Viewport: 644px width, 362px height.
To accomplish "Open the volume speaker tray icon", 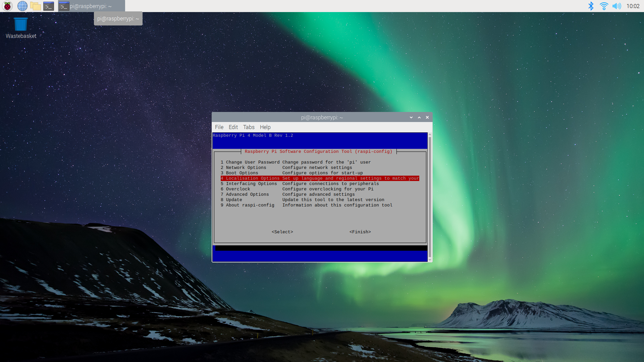I will (616, 6).
